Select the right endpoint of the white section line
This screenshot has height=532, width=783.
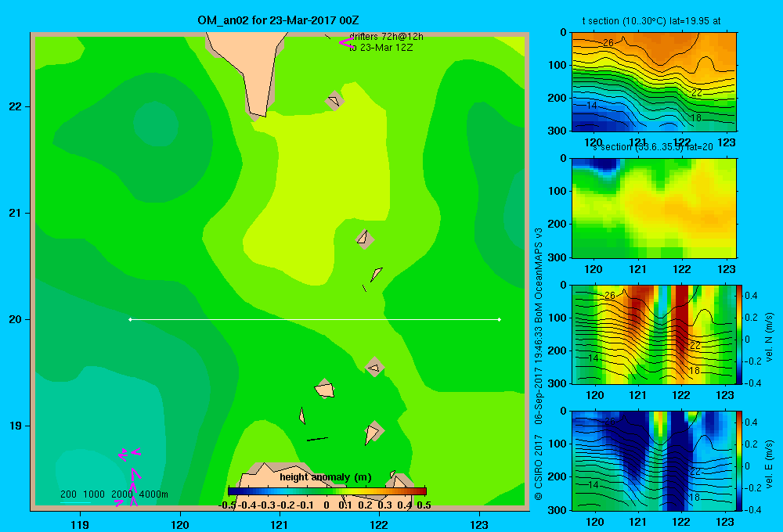click(500, 319)
